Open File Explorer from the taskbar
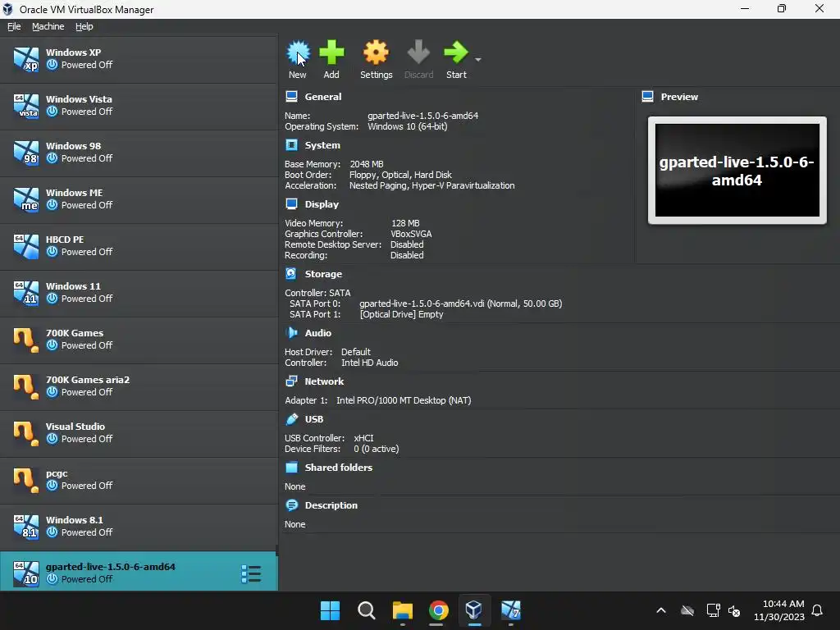The image size is (840, 630). 402,610
